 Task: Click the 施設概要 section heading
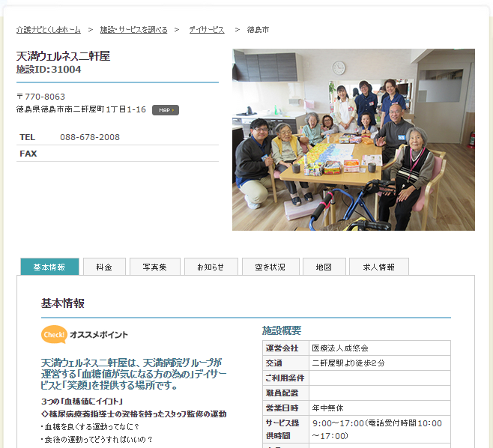point(282,330)
